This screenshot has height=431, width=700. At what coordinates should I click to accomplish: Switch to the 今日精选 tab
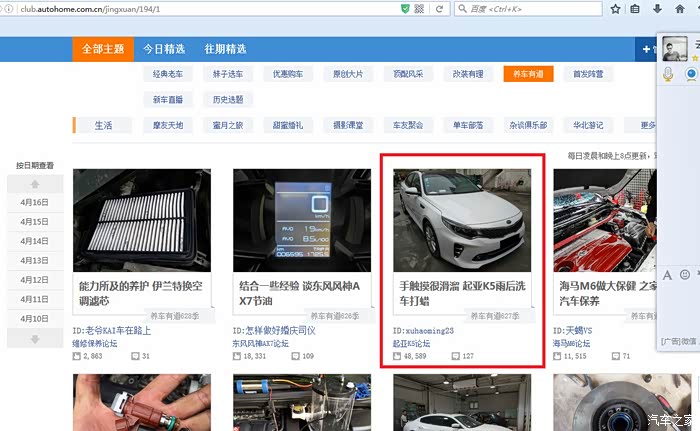tap(163, 49)
